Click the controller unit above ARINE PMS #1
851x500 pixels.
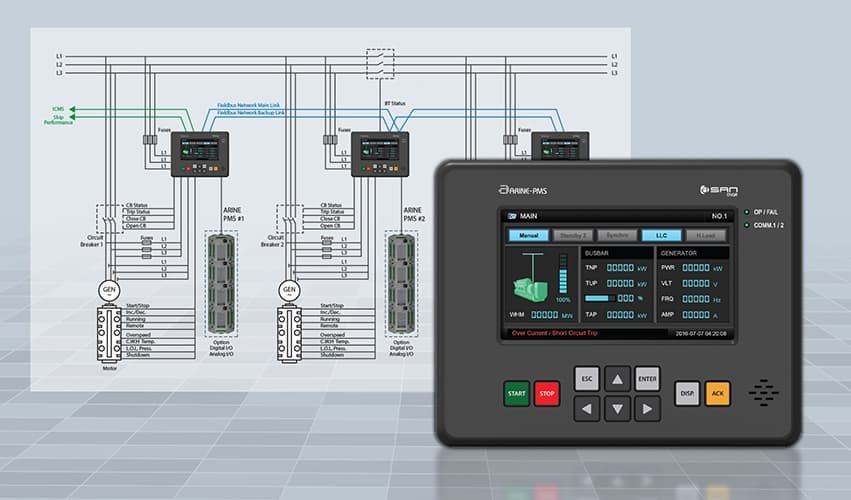(200, 154)
